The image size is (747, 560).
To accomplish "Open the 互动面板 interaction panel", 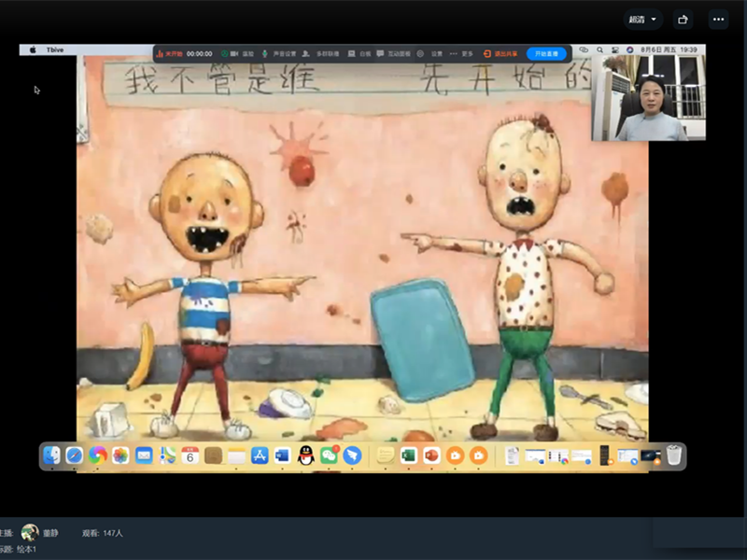I will pyautogui.click(x=393, y=54).
